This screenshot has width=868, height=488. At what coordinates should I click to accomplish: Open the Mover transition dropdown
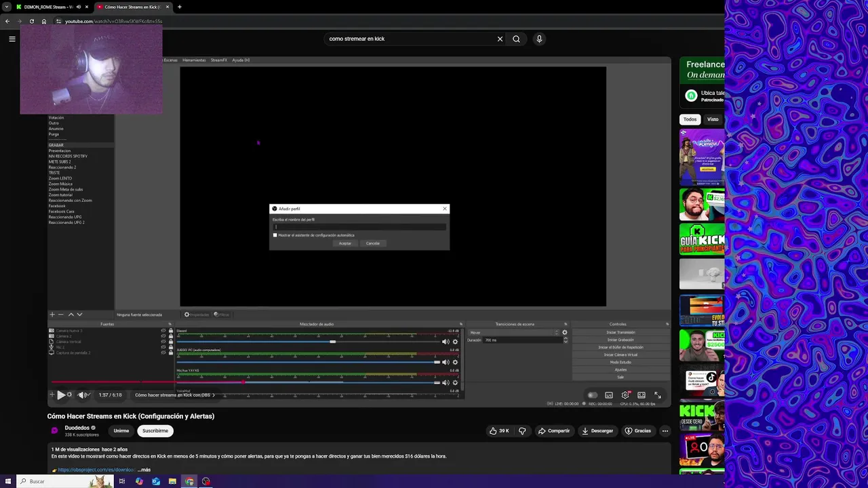(515, 332)
